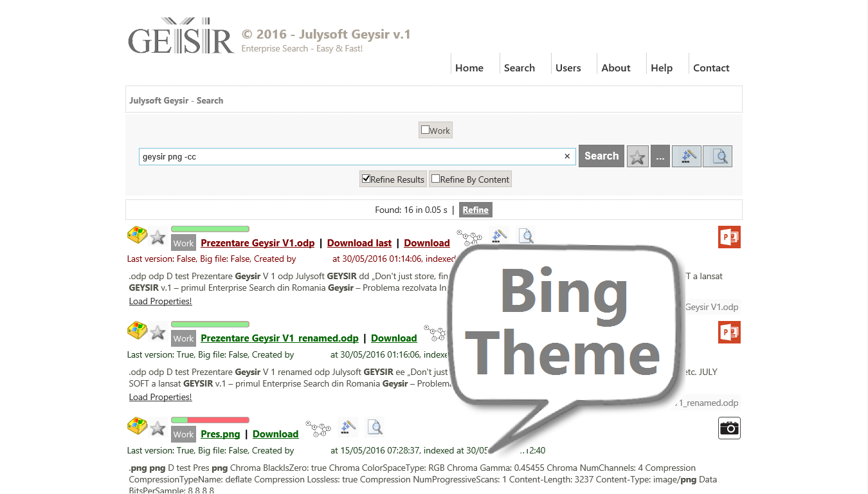Viewport: 868px width, 494px height.
Task: Click preview magnifier for Prezentare Geysir V1.odp
Action: coord(526,236)
